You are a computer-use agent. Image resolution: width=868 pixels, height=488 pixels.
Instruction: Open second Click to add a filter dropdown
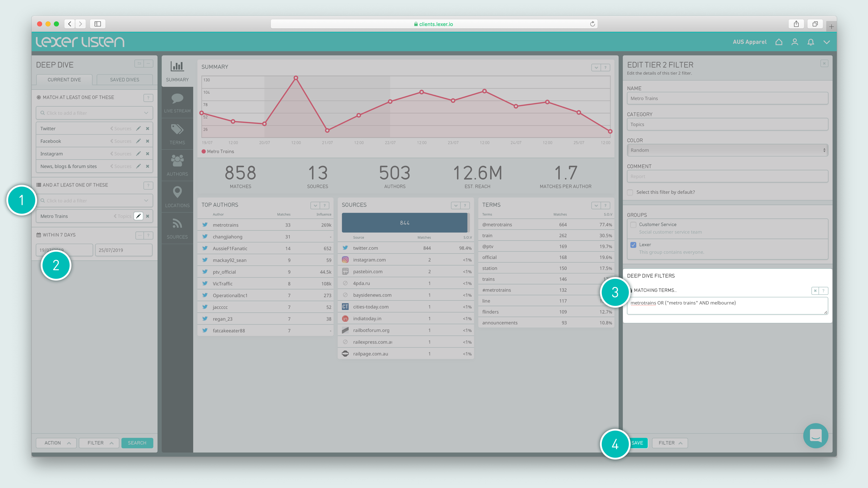(94, 200)
